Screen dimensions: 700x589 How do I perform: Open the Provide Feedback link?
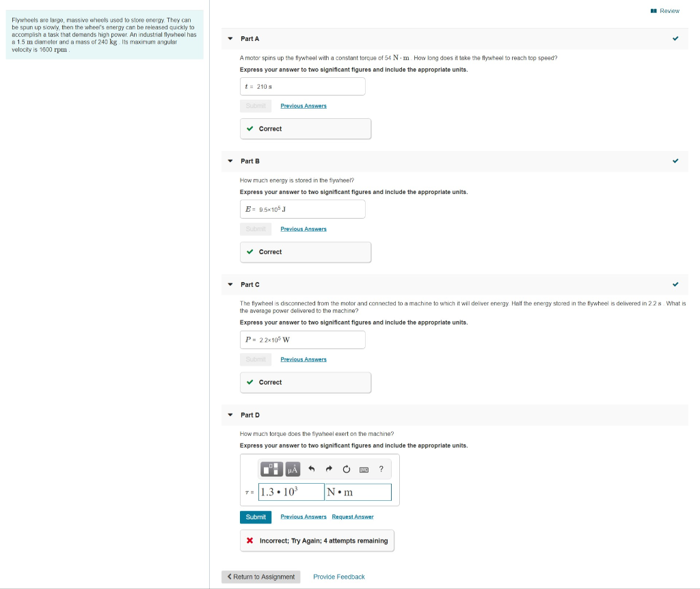coord(339,577)
